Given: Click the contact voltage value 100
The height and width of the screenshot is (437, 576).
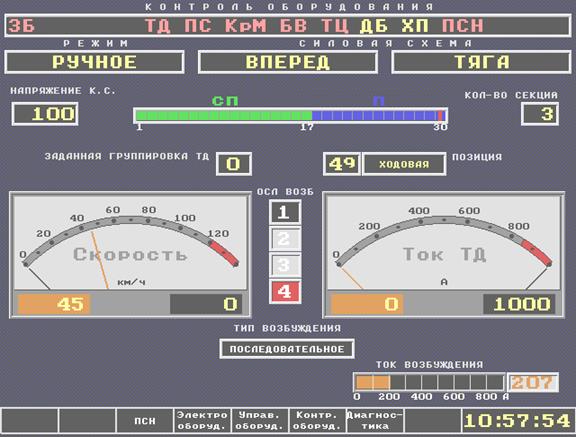Looking at the screenshot, I should (x=45, y=114).
